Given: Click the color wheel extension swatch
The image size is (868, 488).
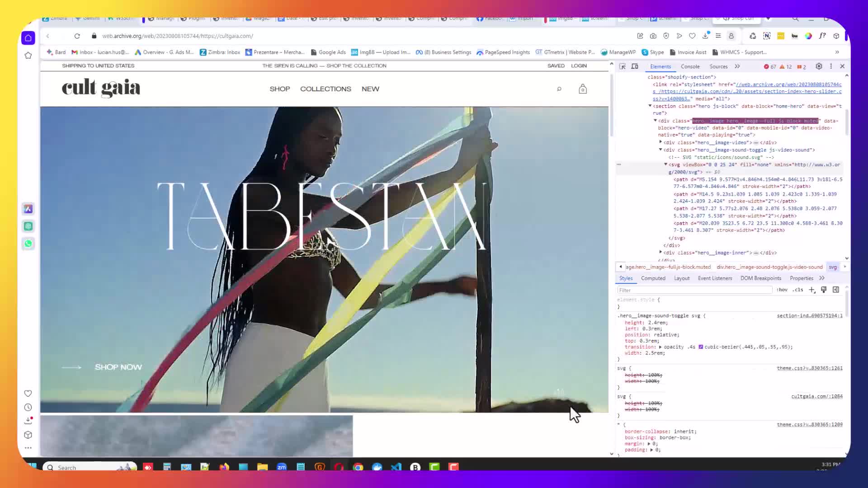Looking at the screenshot, I should (808, 36).
